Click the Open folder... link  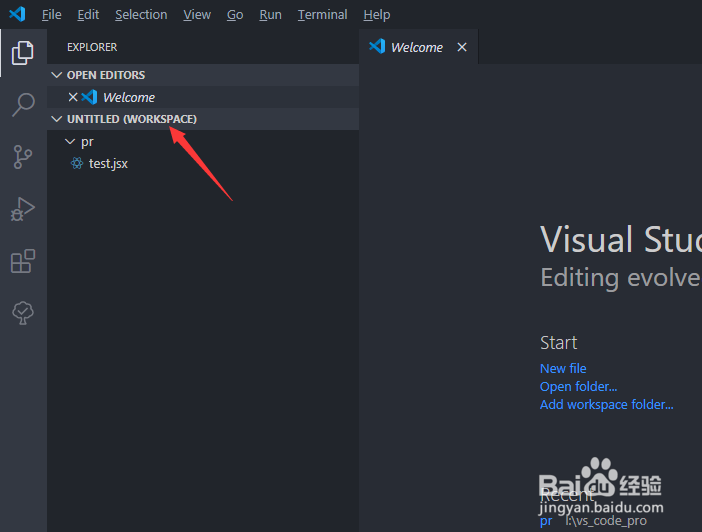click(578, 386)
